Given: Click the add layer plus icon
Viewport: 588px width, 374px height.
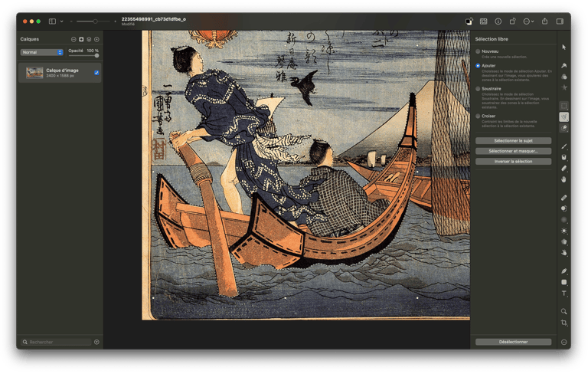Looking at the screenshot, I should click(x=96, y=39).
